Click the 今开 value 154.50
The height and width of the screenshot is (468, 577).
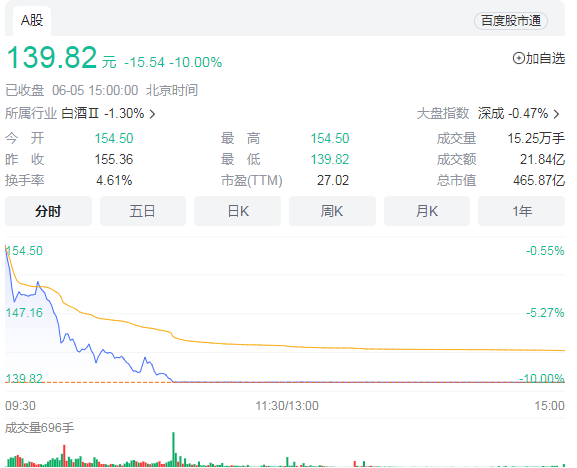(114, 139)
